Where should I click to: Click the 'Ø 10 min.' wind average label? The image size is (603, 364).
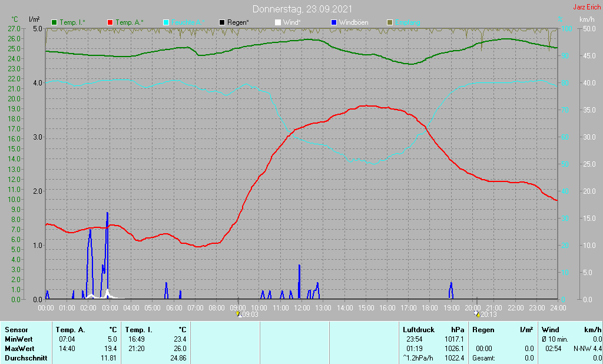555,339
